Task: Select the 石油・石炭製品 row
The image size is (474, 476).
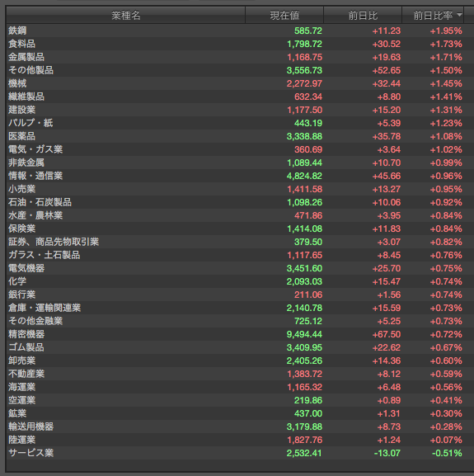Action: (x=240, y=202)
